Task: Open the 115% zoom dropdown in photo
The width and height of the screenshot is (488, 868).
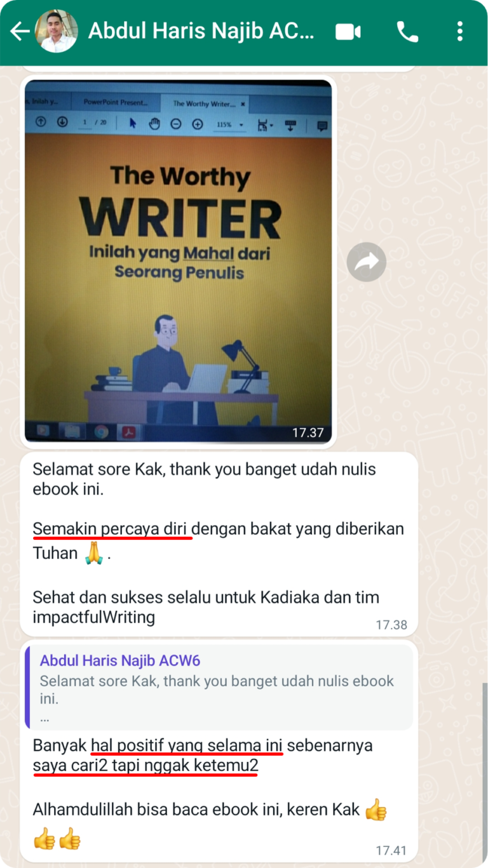Action: coord(229,124)
